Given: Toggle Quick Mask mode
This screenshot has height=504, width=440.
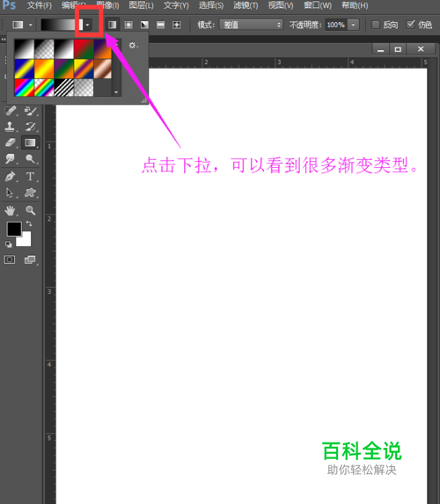Looking at the screenshot, I should click(10, 259).
